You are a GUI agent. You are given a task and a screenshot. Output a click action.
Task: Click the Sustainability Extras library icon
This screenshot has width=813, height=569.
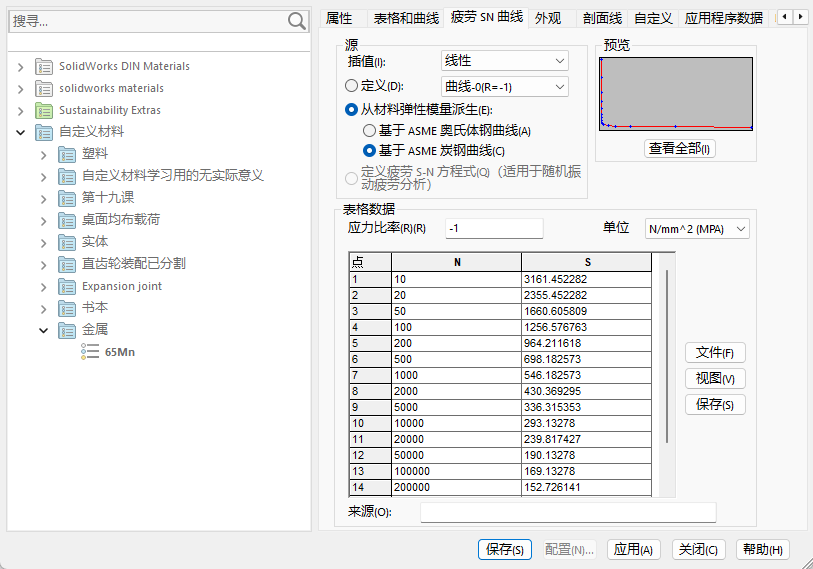click(44, 110)
